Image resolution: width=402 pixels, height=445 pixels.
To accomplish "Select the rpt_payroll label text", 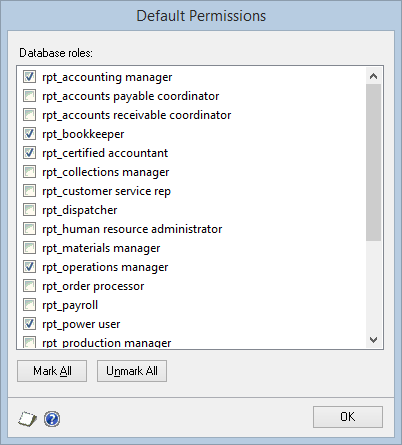I will pyautogui.click(x=70, y=305).
